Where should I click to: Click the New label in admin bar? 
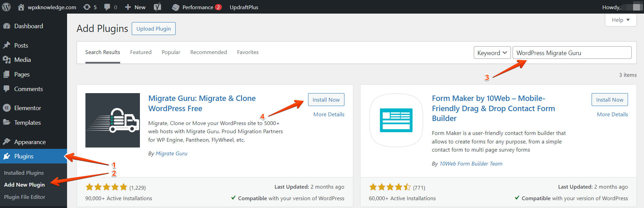point(140,7)
